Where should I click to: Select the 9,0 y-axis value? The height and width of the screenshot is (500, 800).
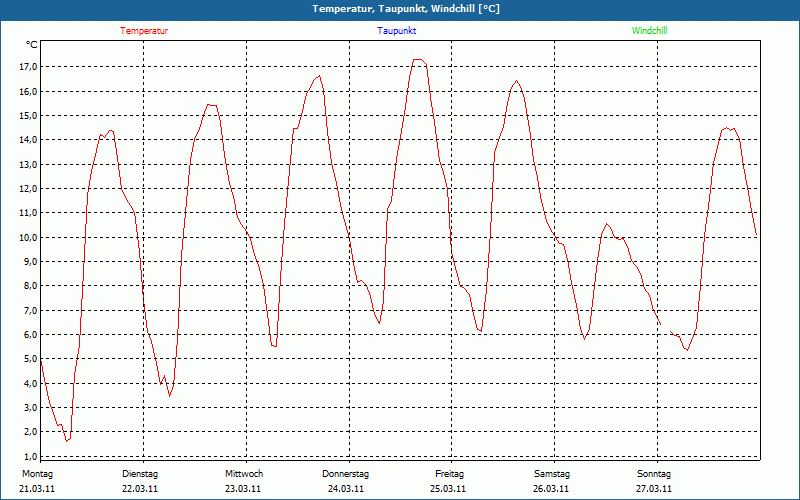coord(30,261)
